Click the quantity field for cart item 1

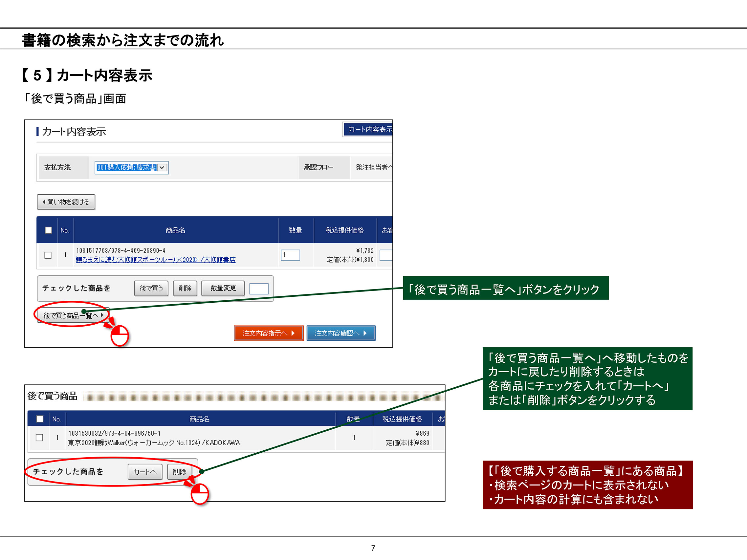tap(290, 255)
